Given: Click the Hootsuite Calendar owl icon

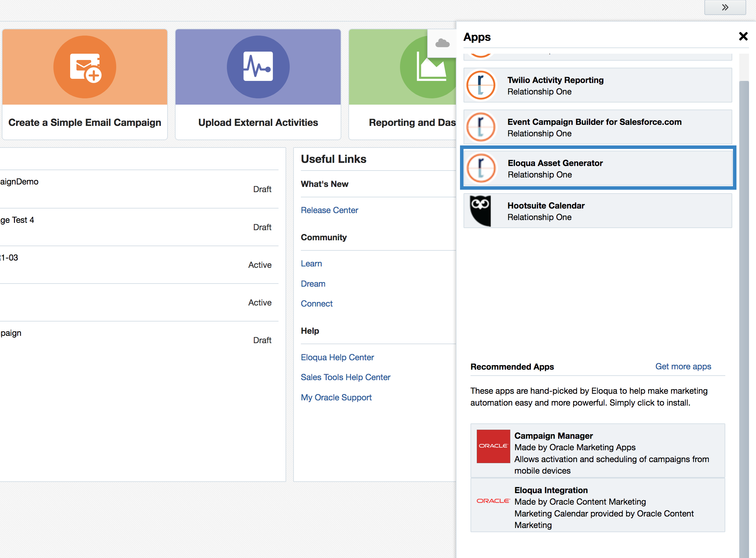Looking at the screenshot, I should [480, 210].
